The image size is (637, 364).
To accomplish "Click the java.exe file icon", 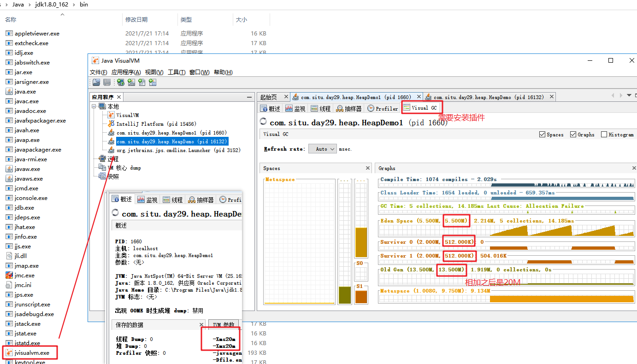I will click(x=9, y=91).
